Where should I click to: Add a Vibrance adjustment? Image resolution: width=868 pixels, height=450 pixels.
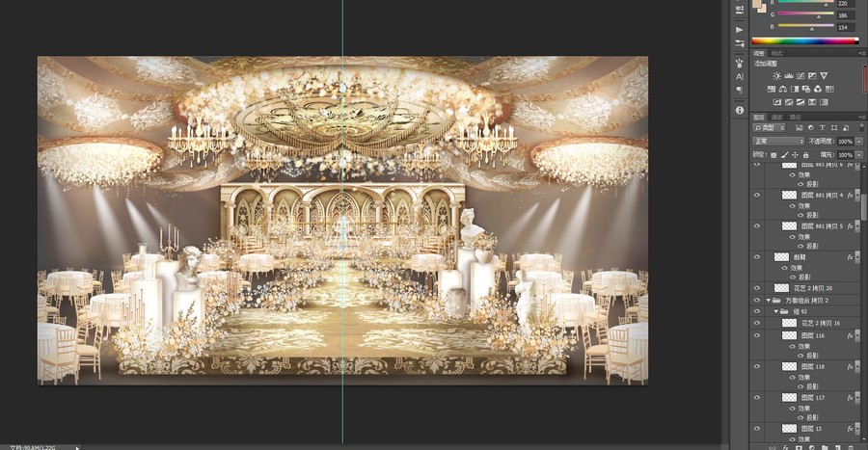(824, 76)
